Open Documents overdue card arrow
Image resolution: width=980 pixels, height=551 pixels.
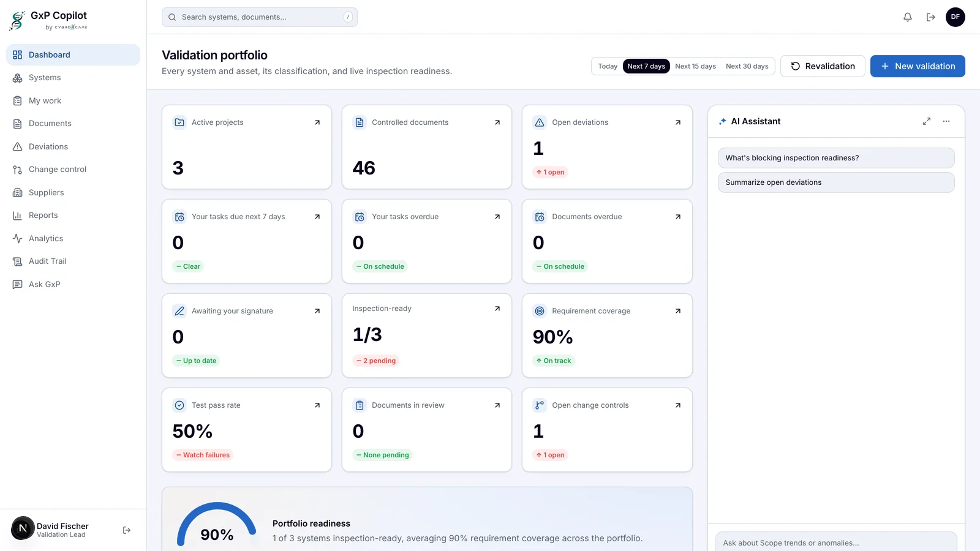click(x=678, y=217)
